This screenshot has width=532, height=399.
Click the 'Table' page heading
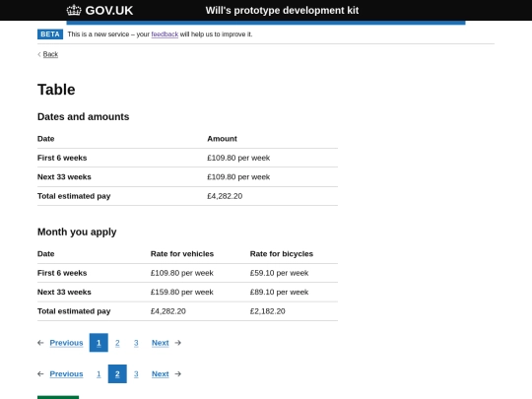56,90
